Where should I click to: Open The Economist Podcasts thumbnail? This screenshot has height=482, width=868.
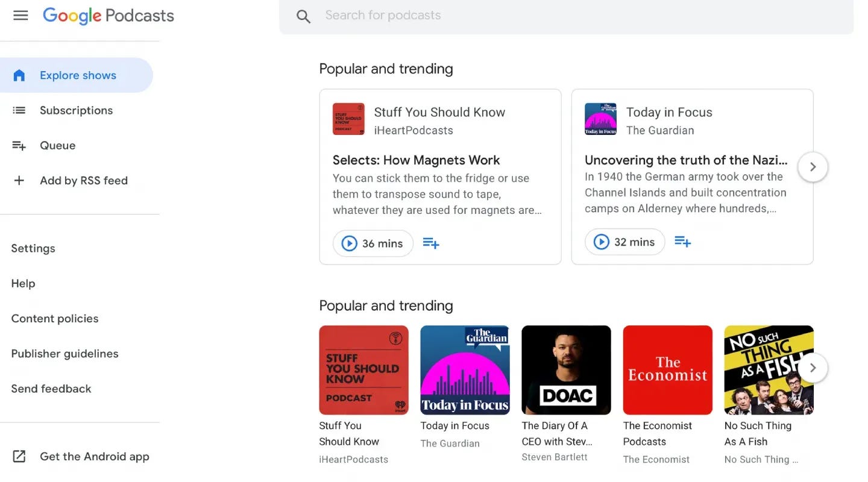coord(667,370)
